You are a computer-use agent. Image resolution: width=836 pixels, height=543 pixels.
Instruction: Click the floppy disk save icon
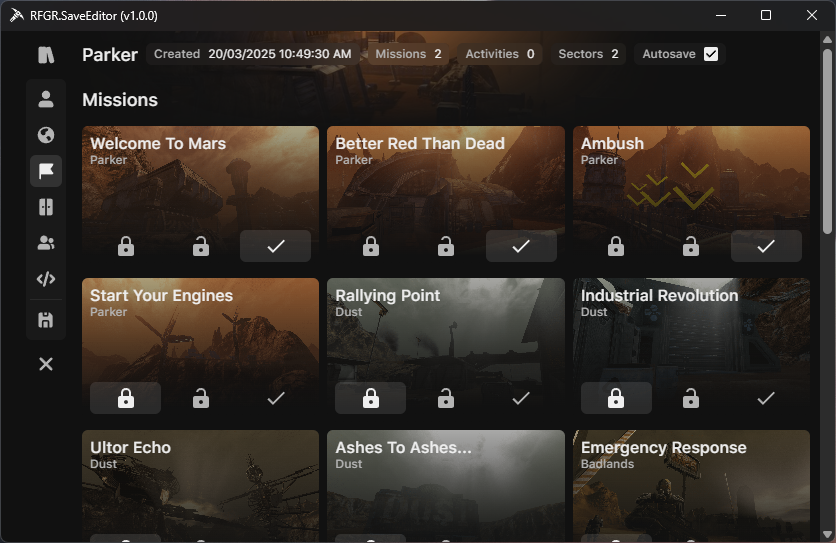point(46,320)
